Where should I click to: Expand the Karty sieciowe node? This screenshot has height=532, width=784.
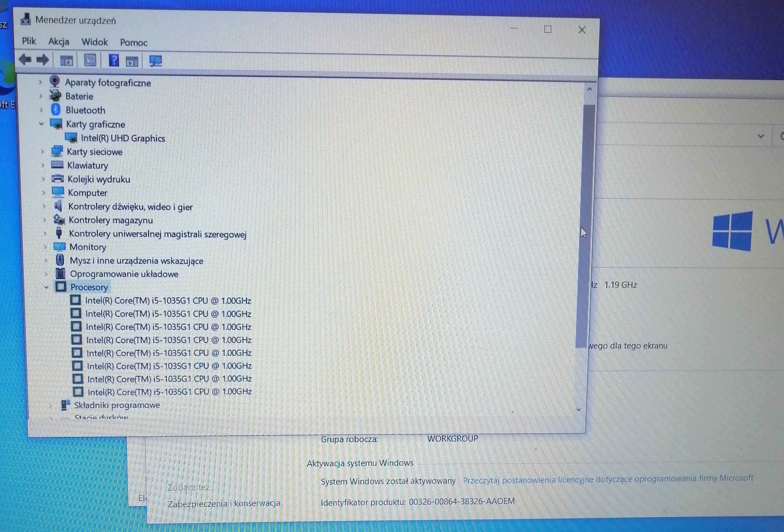[42, 151]
